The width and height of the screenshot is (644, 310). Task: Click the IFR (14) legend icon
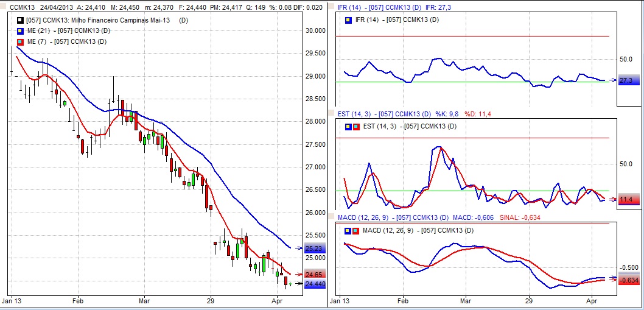pyautogui.click(x=348, y=20)
